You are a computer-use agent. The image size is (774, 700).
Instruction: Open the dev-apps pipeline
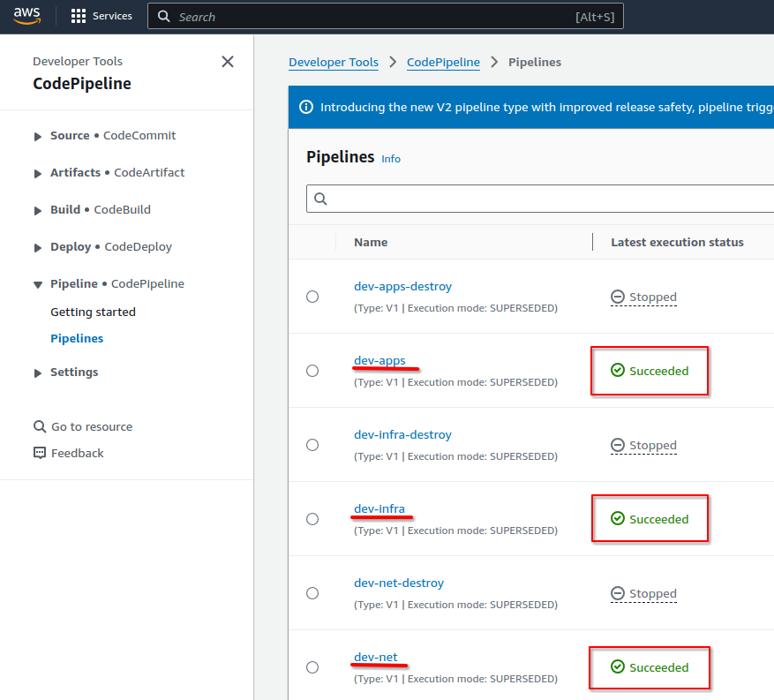click(x=379, y=360)
